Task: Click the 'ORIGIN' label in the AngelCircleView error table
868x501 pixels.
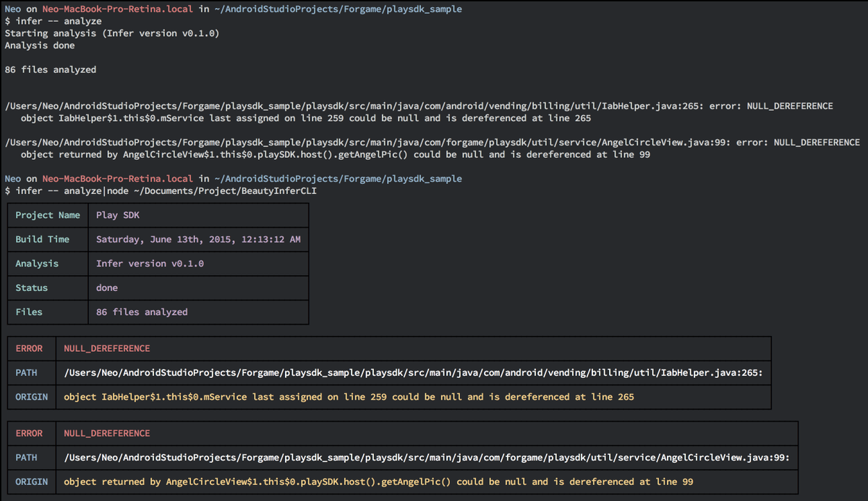Action: click(32, 481)
